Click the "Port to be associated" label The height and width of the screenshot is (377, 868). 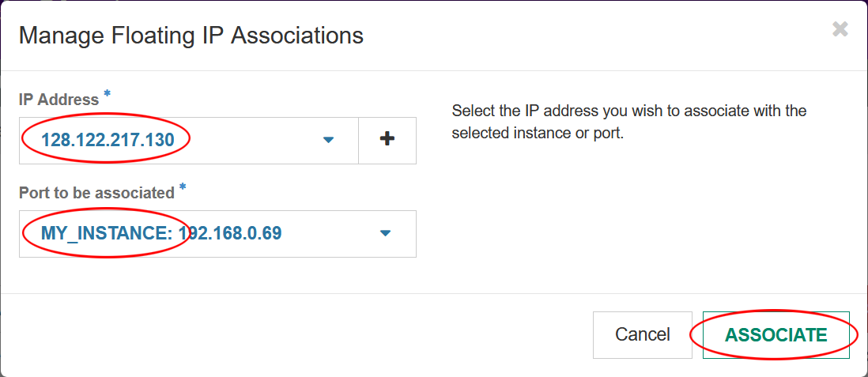96,193
